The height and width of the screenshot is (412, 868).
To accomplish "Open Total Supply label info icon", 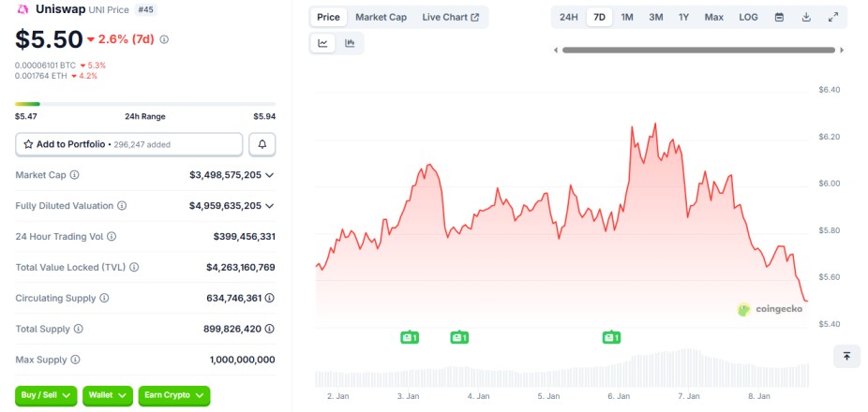I will point(79,329).
